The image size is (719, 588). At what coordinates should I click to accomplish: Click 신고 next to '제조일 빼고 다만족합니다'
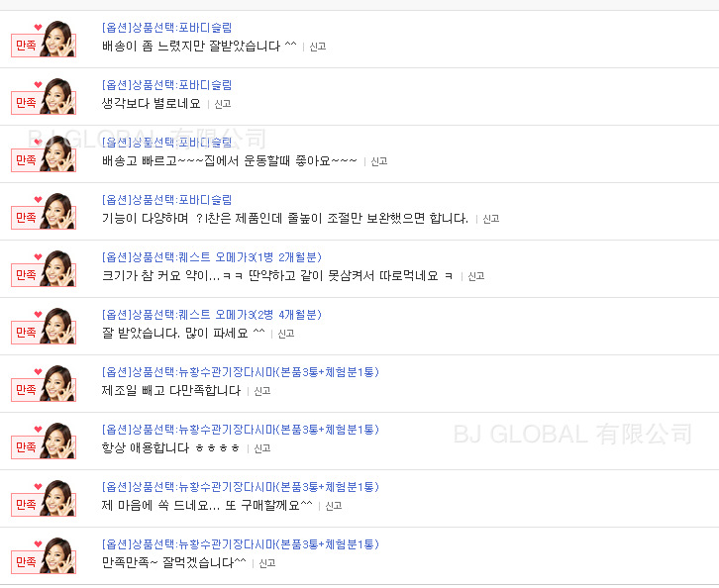point(261,391)
